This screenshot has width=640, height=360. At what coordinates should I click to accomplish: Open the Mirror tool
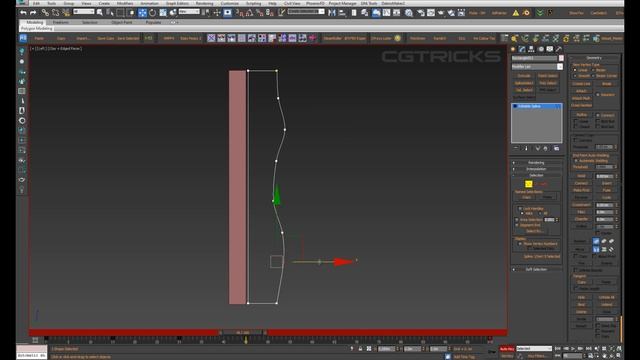click(332, 13)
